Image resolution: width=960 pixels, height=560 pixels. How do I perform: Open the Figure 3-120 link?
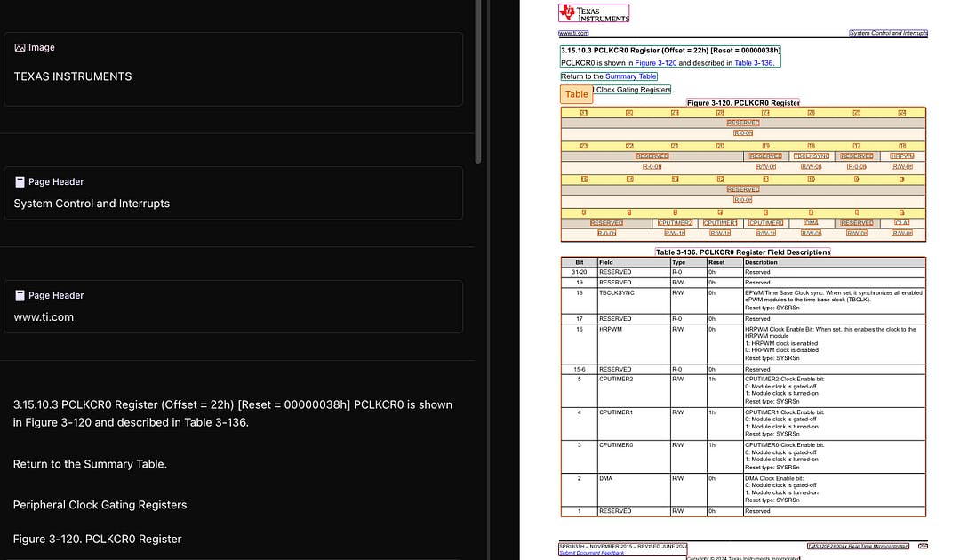[x=656, y=63]
